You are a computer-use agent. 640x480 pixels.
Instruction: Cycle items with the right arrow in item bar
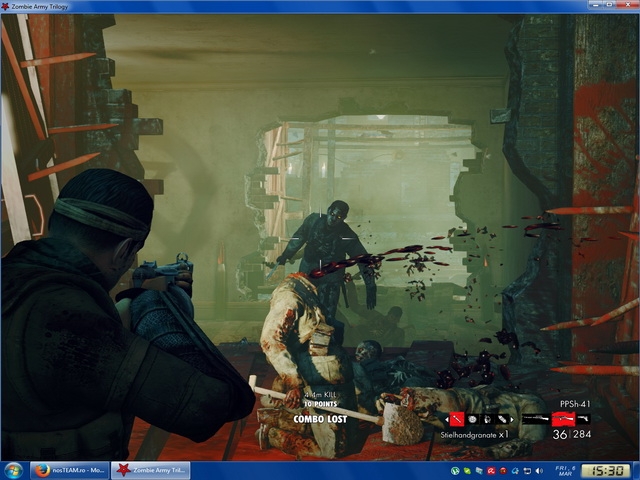(512, 419)
